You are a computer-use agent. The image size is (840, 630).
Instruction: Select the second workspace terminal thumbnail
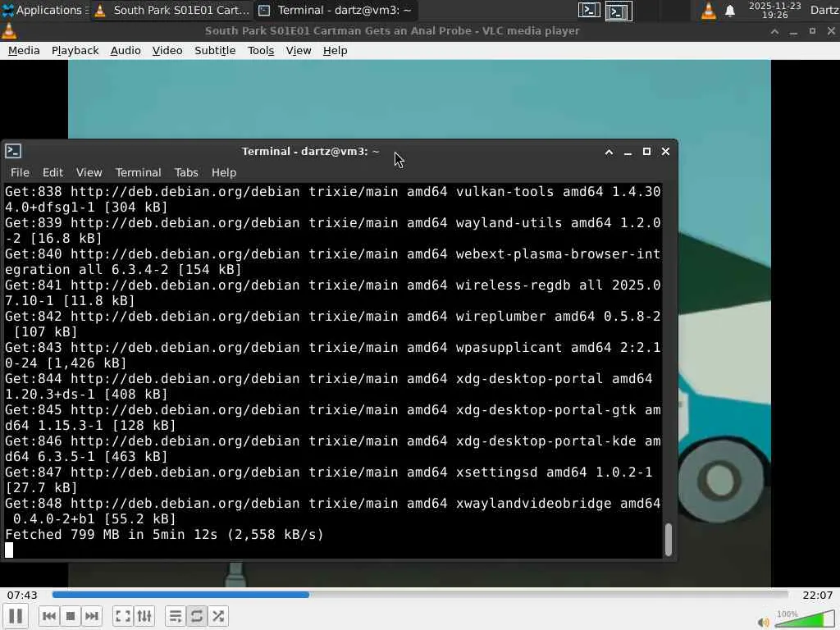619,11
